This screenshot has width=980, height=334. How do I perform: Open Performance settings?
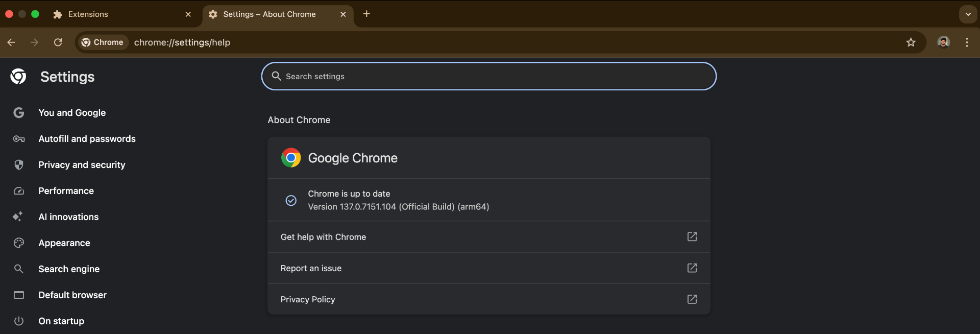point(66,191)
